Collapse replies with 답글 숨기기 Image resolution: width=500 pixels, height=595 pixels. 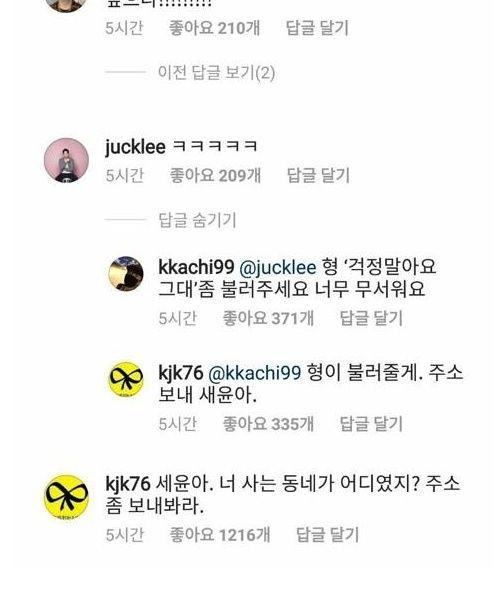coord(197,220)
